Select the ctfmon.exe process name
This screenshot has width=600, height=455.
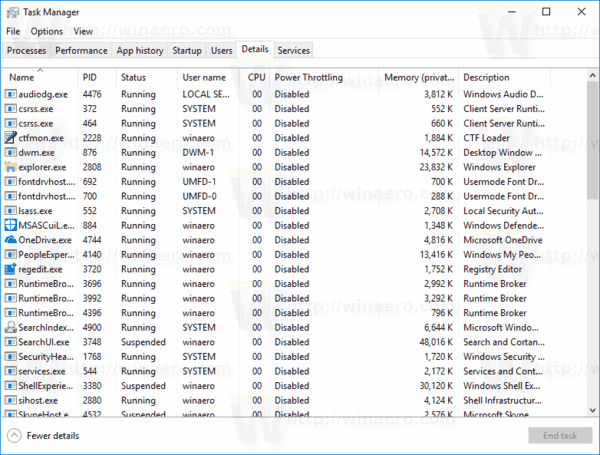click(41, 138)
